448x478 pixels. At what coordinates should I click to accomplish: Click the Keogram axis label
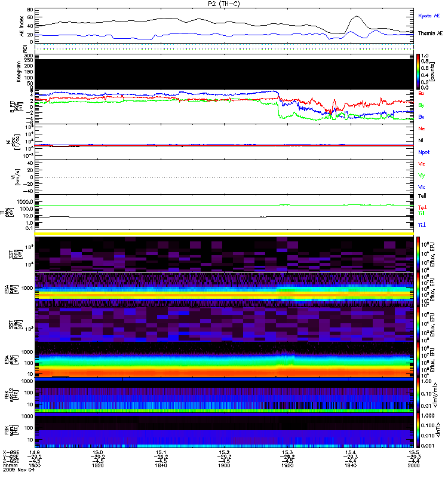coord(19,71)
